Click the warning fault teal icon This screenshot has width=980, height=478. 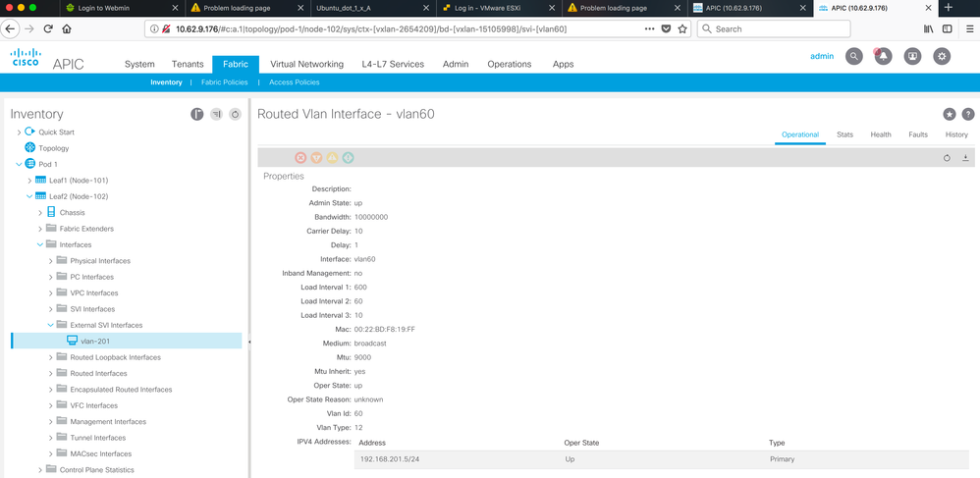click(x=349, y=158)
